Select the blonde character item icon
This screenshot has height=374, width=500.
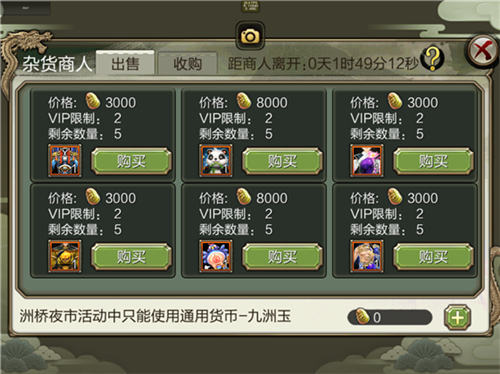point(367,256)
